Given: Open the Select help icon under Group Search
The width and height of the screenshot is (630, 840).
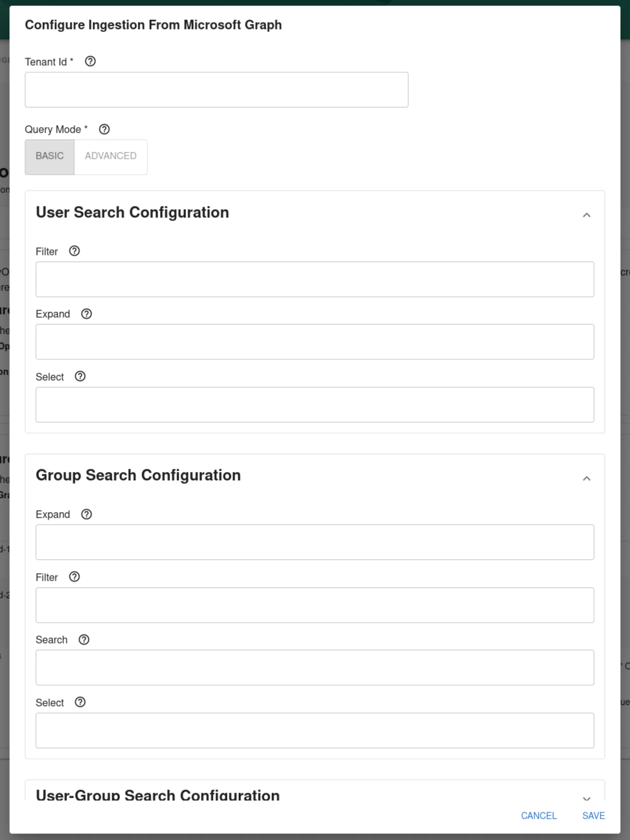Looking at the screenshot, I should [x=80, y=702].
